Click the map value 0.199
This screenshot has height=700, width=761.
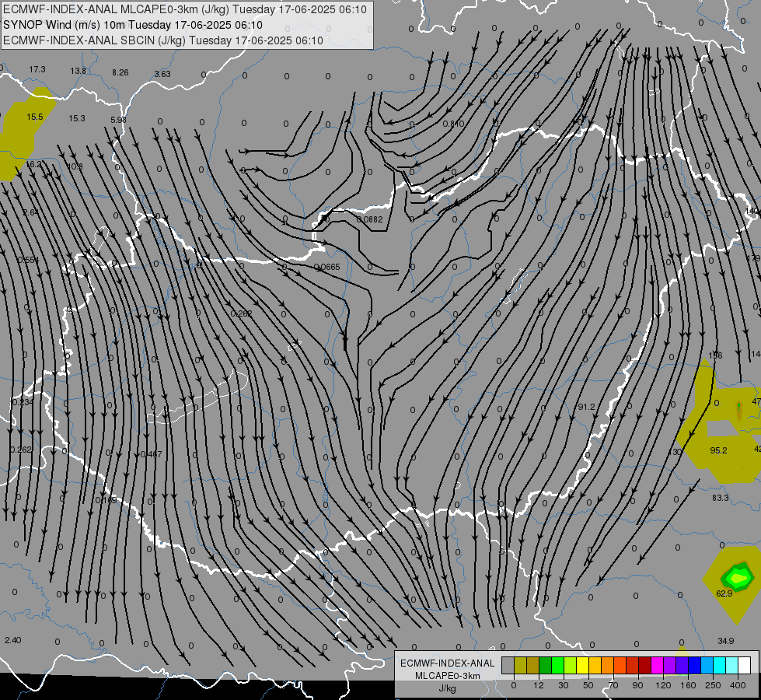[106, 500]
